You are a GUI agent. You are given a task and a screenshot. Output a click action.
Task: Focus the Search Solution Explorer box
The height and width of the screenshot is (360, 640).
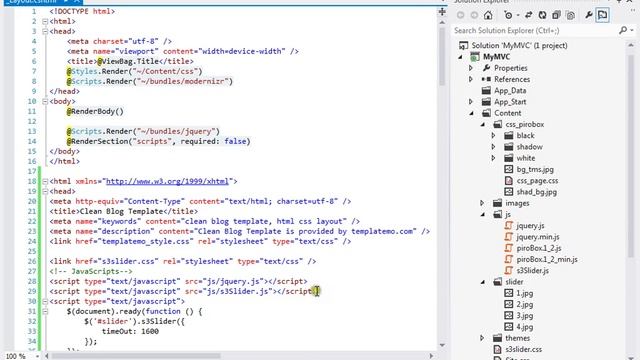click(x=535, y=31)
